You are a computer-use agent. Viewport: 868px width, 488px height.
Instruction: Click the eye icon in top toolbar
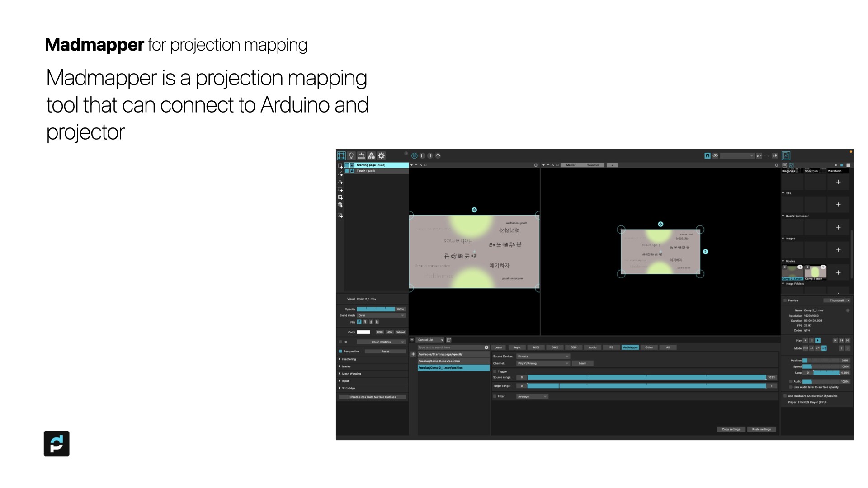pos(715,156)
